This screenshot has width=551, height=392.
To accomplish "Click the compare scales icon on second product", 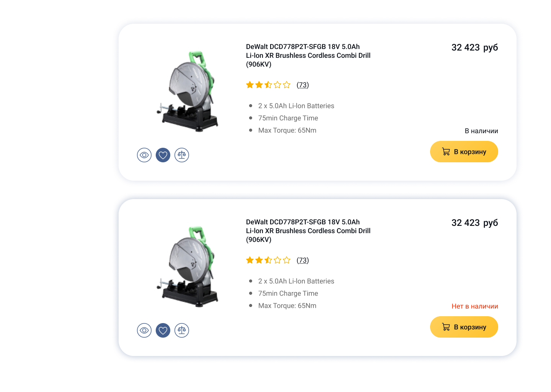I will (x=182, y=330).
